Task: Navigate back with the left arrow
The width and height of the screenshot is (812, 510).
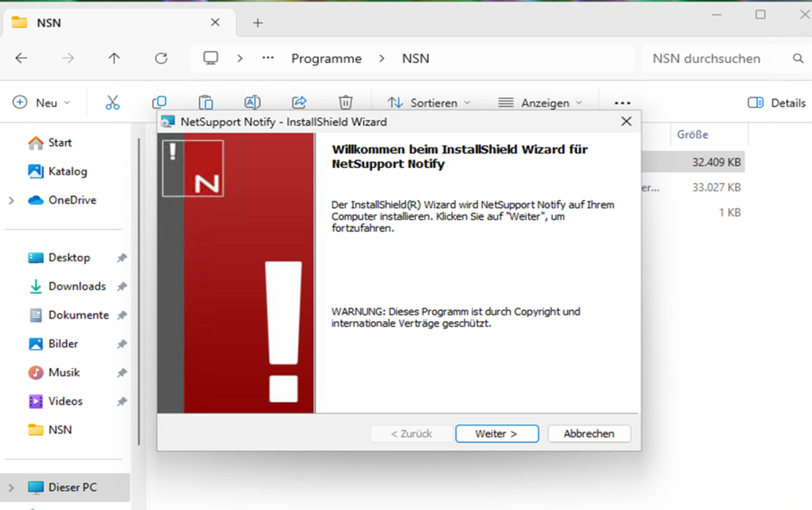Action: tap(22, 58)
